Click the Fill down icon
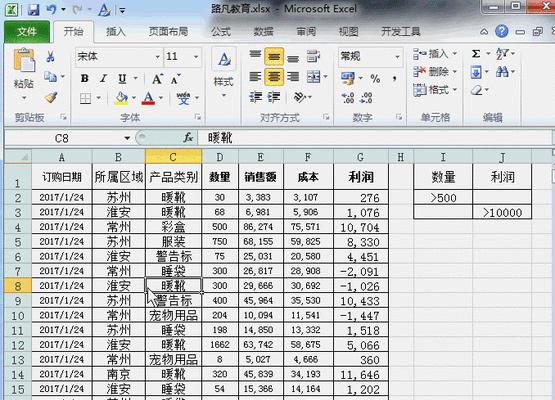Image resolution: width=555 pixels, height=400 pixels. pyautogui.click(x=476, y=73)
